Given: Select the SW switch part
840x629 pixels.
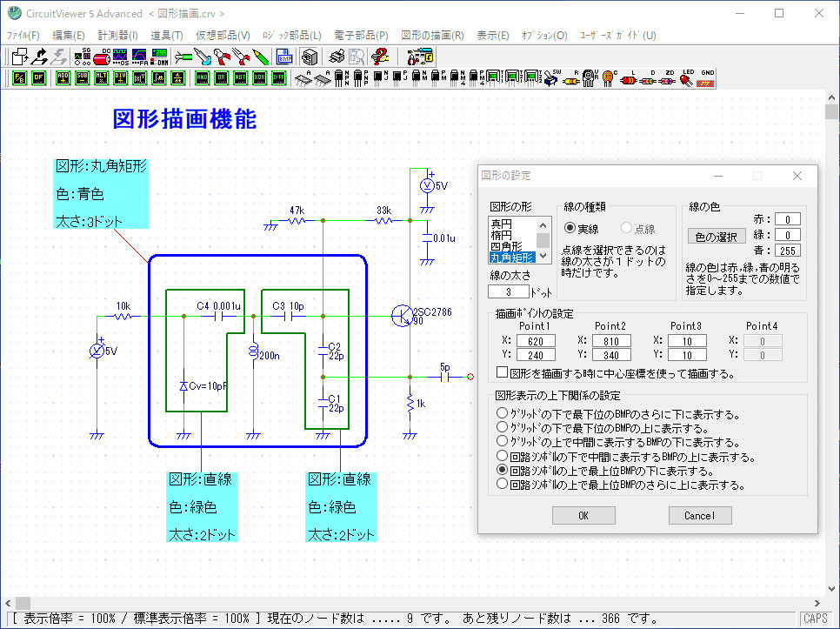Looking at the screenshot, I should (552, 78).
